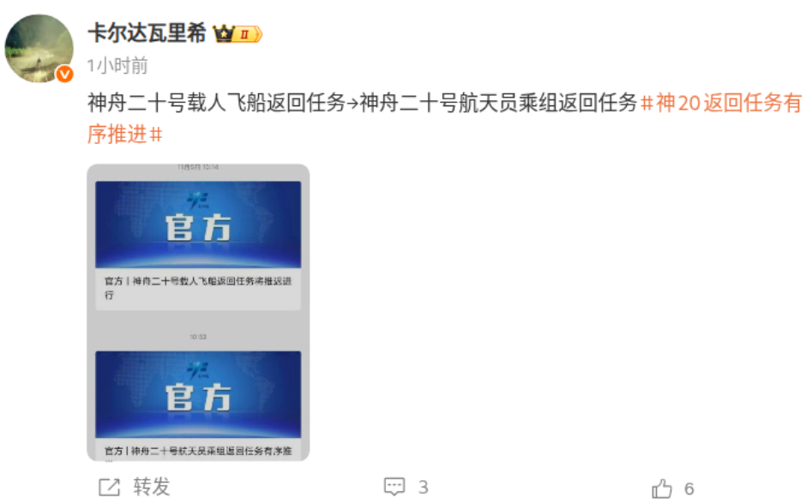Like the post with thumbs-up icon

(x=662, y=488)
